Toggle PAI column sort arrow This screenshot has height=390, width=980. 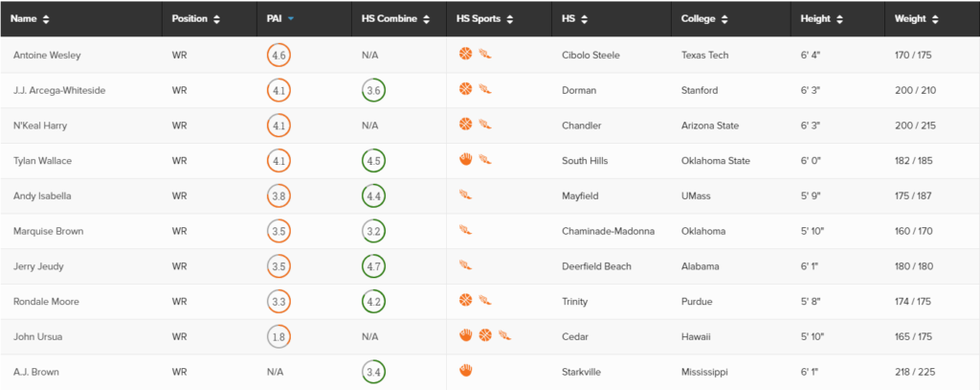[x=291, y=19]
